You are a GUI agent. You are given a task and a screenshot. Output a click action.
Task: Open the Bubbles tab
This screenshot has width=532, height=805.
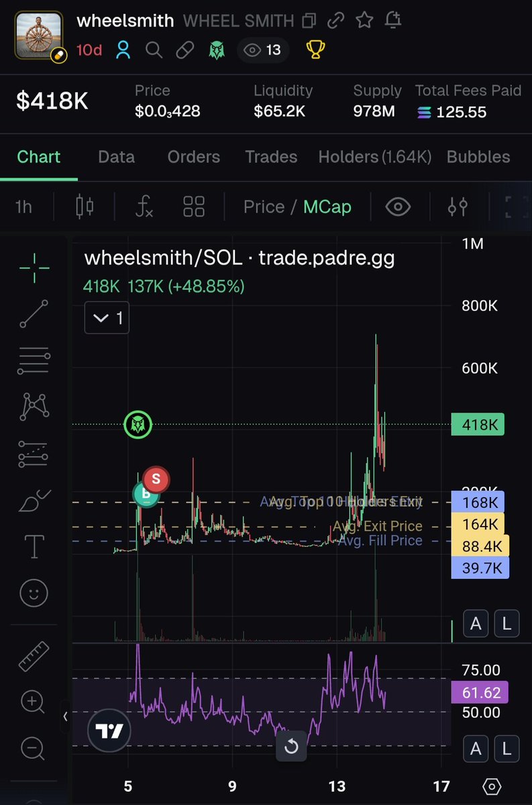click(x=478, y=157)
